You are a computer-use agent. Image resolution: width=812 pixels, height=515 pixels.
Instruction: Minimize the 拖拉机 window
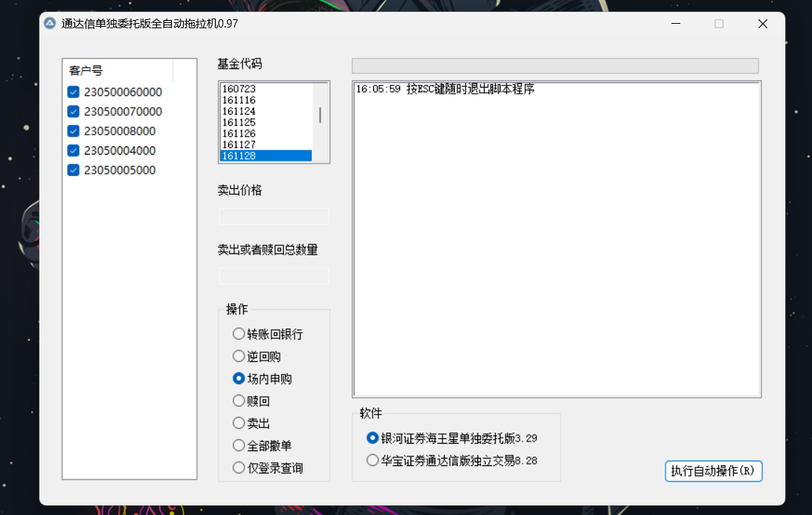pos(676,24)
